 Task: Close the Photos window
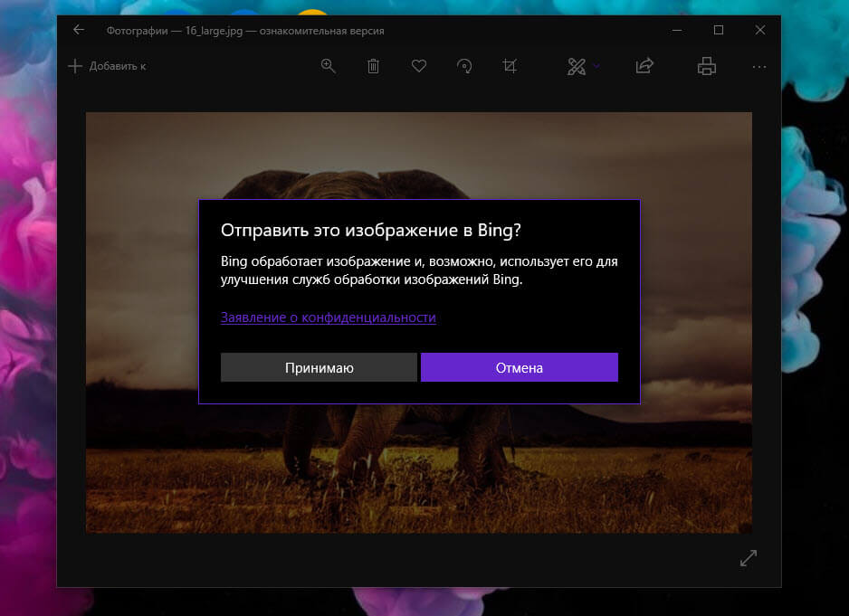[x=760, y=31]
